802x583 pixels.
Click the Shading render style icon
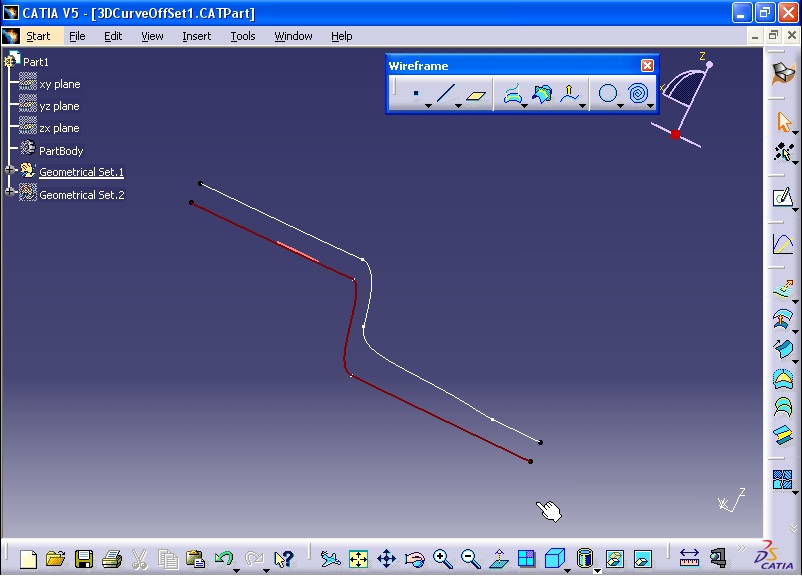(584, 558)
